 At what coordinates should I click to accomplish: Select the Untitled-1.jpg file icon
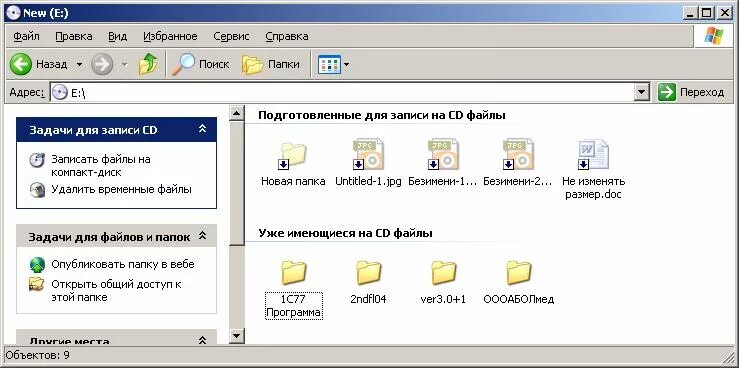(x=368, y=154)
